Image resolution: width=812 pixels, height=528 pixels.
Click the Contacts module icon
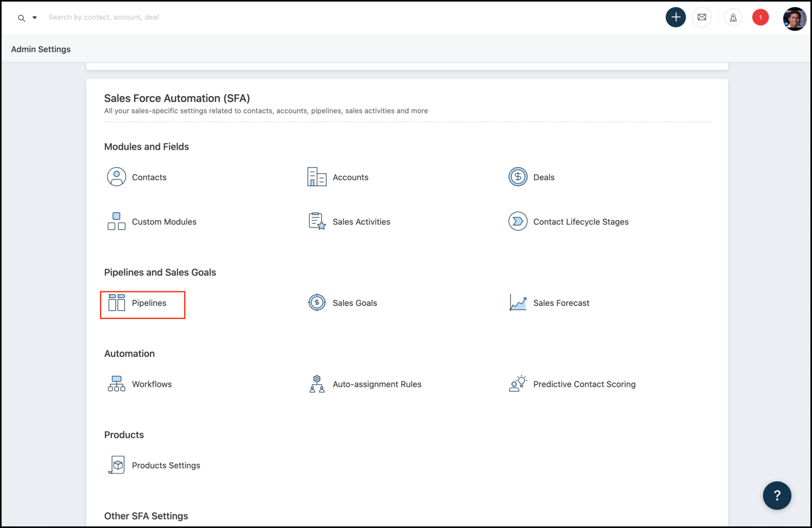coord(116,177)
